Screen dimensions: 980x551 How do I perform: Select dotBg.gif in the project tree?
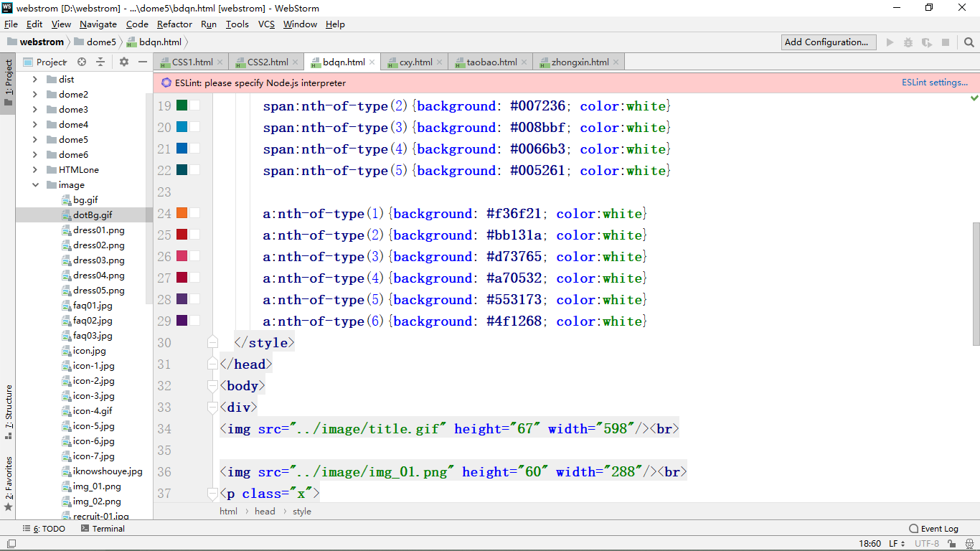(92, 215)
